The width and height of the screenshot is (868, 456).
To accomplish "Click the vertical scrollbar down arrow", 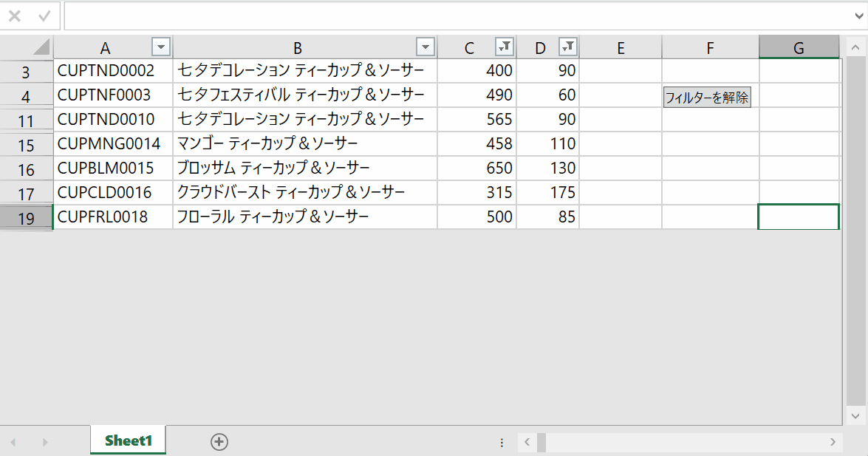I will (x=855, y=415).
